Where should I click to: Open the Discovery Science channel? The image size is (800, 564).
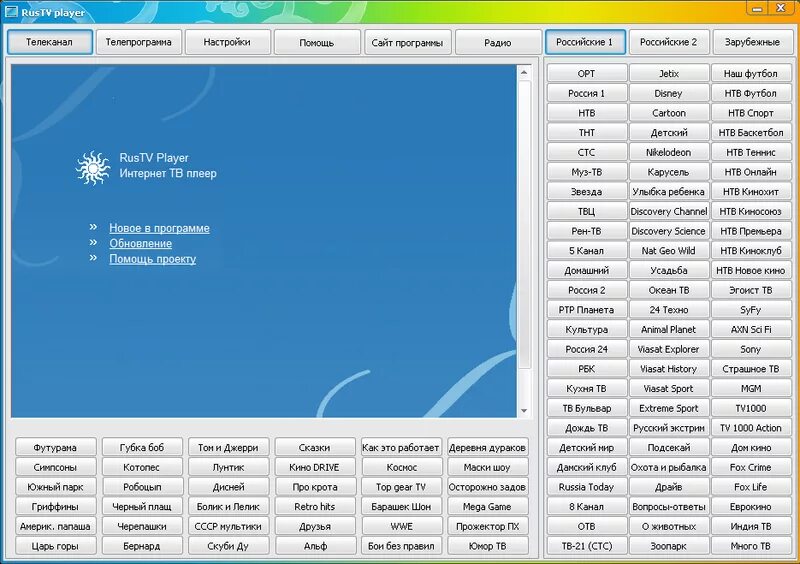coord(668,231)
